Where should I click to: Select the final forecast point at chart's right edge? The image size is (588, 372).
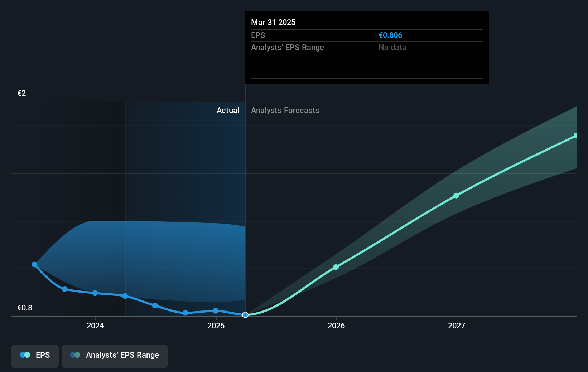tap(576, 136)
